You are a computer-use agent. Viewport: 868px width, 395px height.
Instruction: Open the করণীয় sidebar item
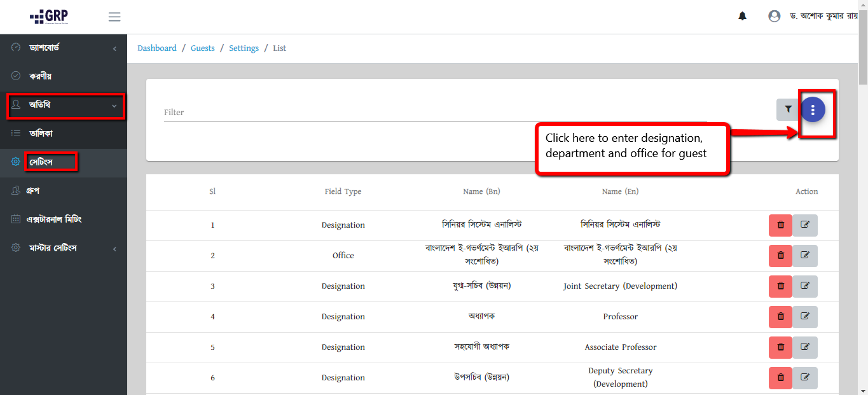coord(64,76)
